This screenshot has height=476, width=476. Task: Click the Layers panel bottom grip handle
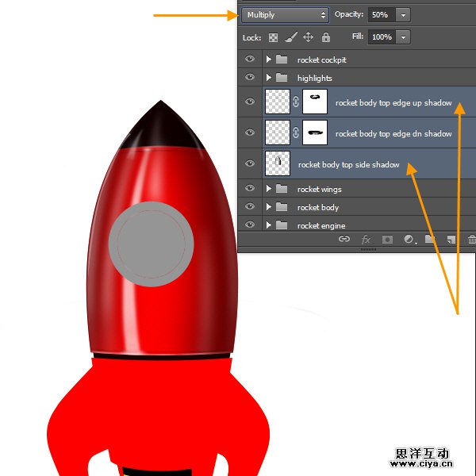pos(368,249)
